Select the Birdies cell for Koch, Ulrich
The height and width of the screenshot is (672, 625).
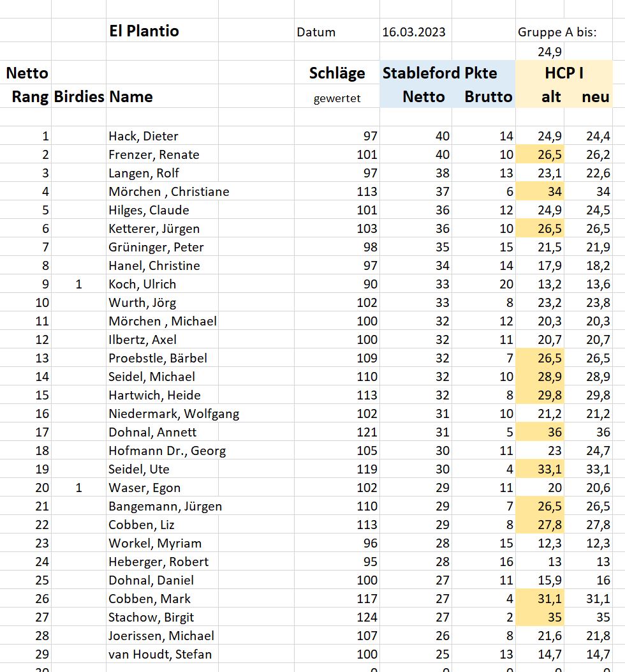[78, 284]
